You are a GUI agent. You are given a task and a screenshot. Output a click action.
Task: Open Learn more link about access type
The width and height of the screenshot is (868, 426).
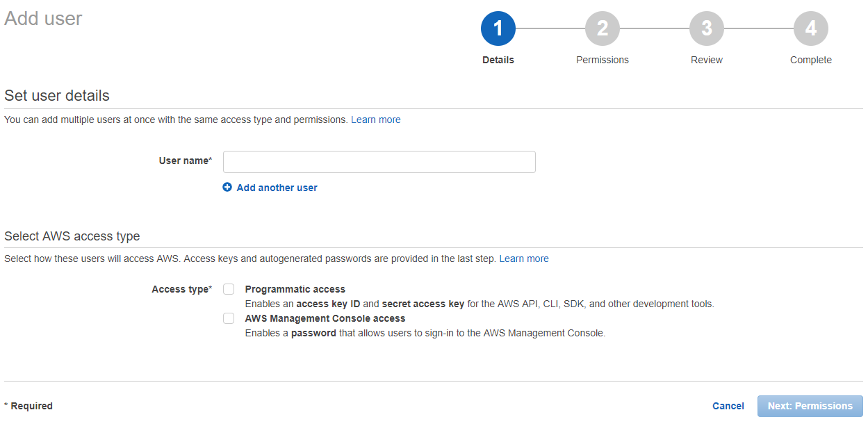524,259
